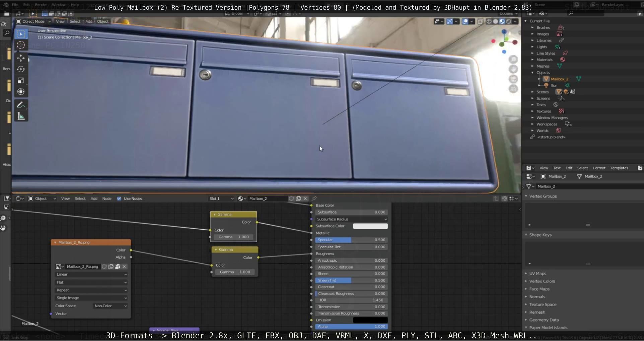The width and height of the screenshot is (644, 341).
Task: Choose the Move tool
Action: point(21,58)
